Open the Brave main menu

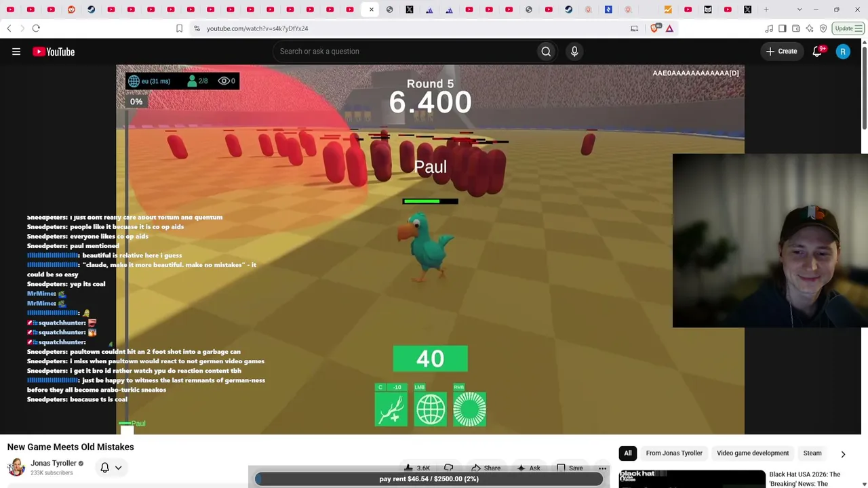[x=858, y=28]
